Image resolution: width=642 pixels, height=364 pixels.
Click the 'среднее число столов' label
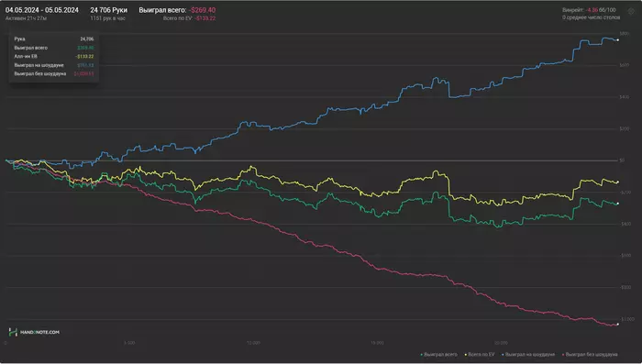click(x=592, y=17)
